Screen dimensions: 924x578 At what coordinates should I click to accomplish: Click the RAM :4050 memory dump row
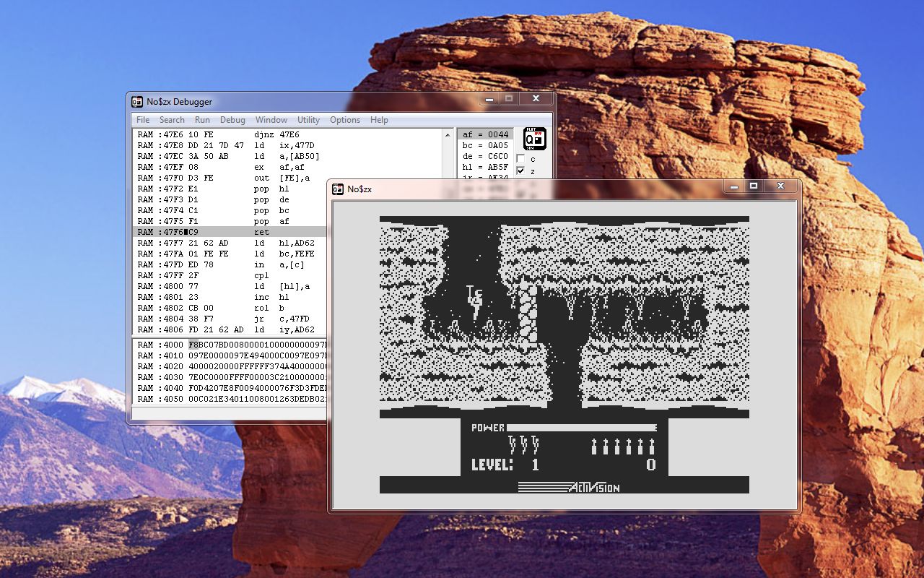pyautogui.click(x=231, y=399)
